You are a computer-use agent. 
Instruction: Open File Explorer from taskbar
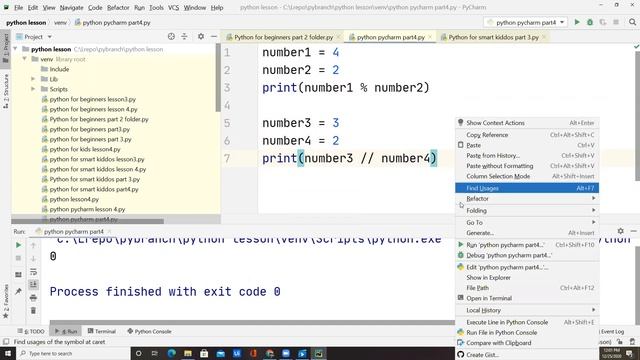188,353
